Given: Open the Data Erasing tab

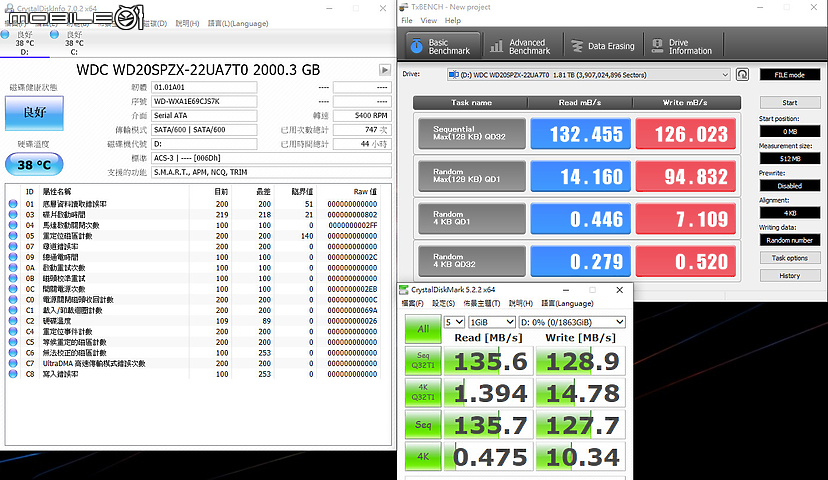Looking at the screenshot, I should (604, 46).
